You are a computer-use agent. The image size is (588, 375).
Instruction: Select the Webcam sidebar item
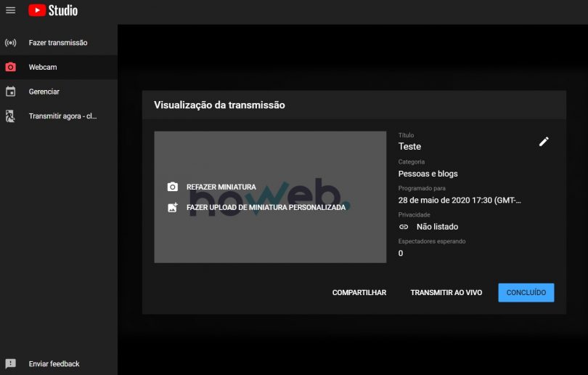pos(43,67)
